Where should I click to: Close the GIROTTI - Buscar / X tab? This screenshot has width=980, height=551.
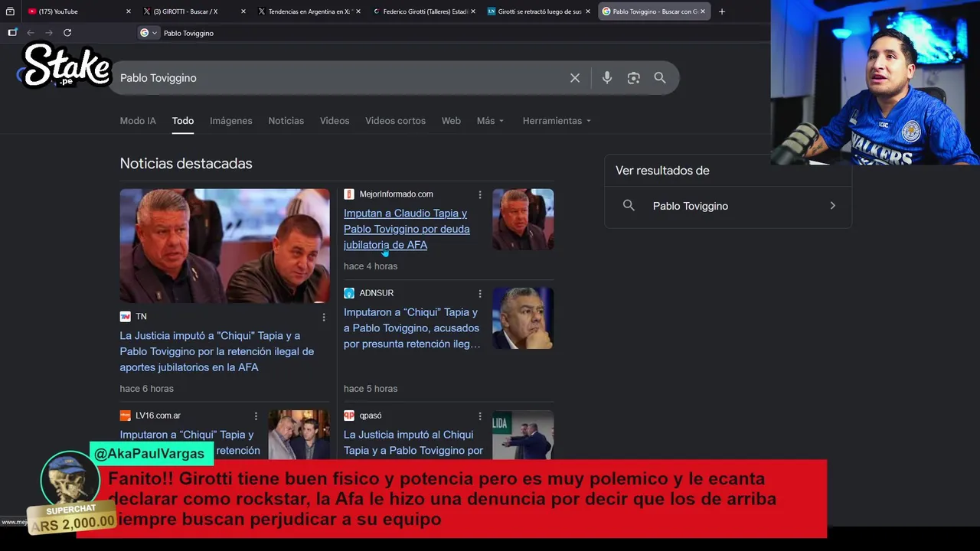[x=243, y=11]
